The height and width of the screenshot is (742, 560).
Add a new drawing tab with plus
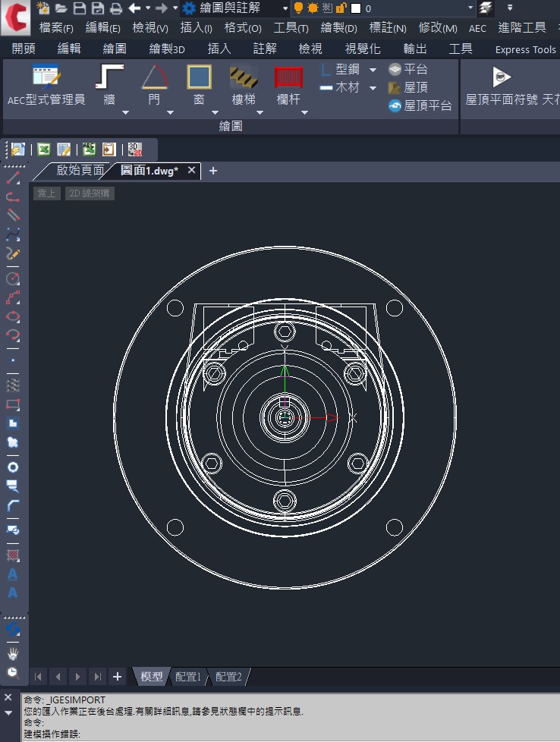click(213, 171)
